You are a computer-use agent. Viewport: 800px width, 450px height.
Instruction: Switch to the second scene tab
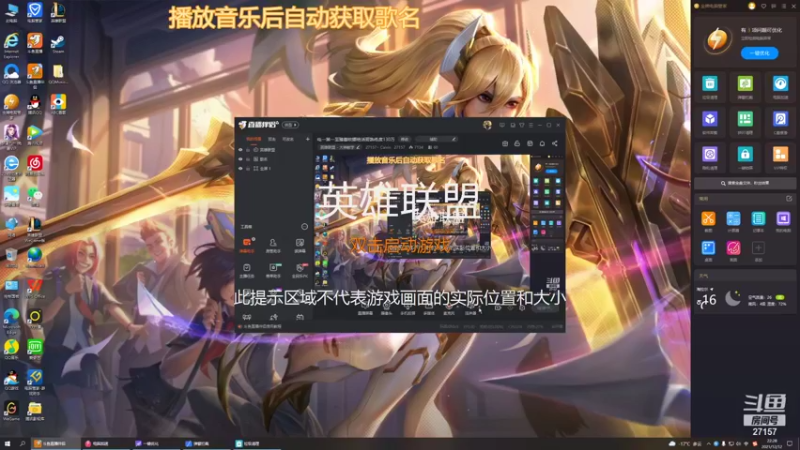(x=272, y=139)
